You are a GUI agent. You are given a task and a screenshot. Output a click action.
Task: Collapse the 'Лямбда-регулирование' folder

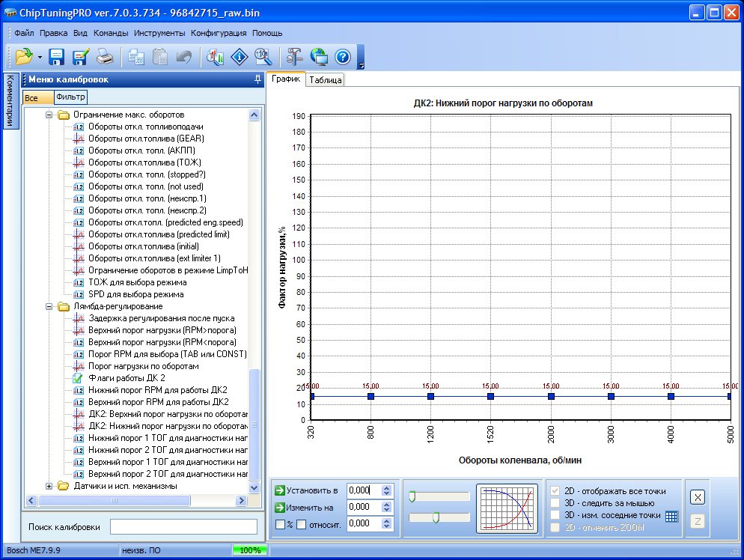click(x=50, y=306)
